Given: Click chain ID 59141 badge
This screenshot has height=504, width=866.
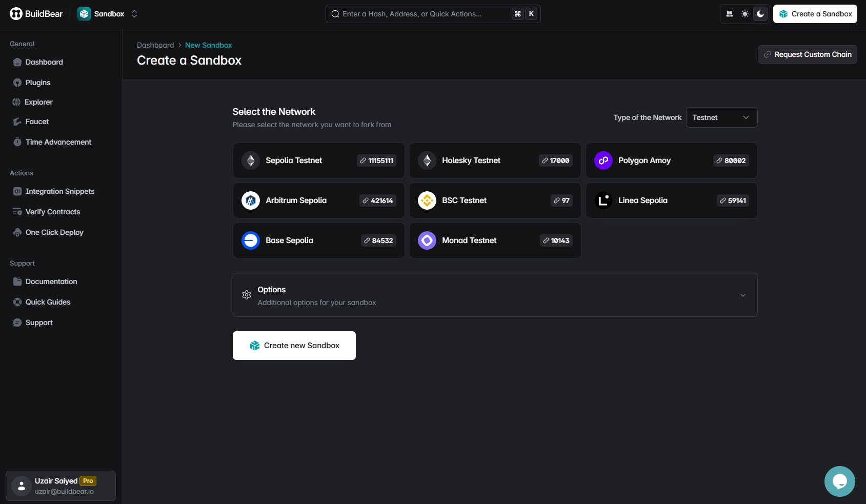Looking at the screenshot, I should click(x=733, y=200).
